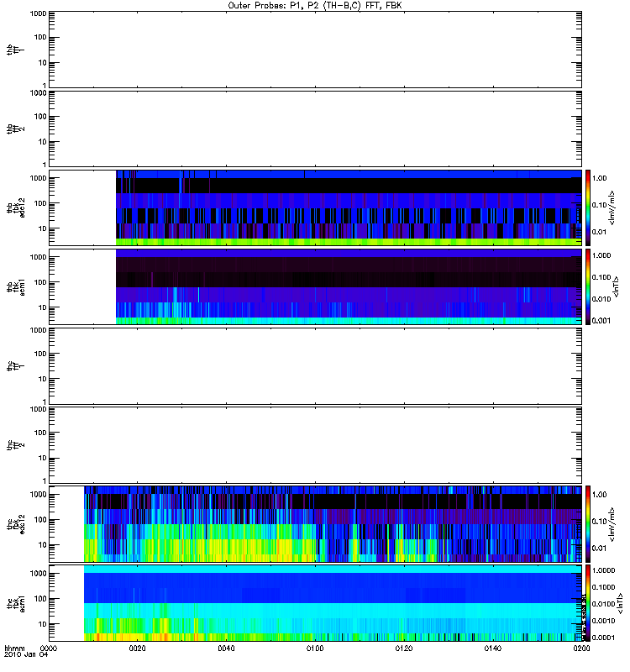Select the thb fbk edc12 panel label
Image resolution: width=630 pixels, height=672 pixels.
(16, 207)
